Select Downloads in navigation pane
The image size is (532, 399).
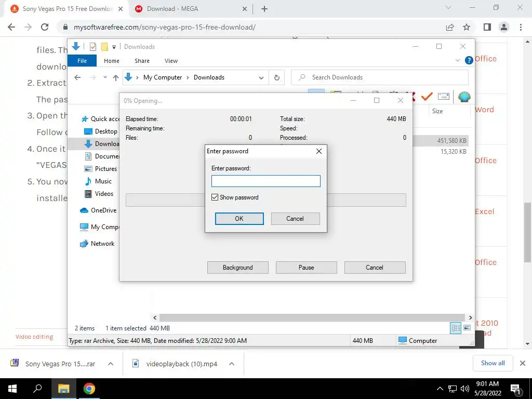[x=102, y=144]
